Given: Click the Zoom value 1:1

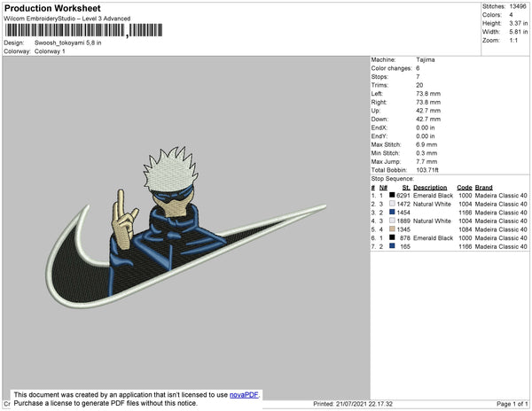Looking at the screenshot, I should [x=513, y=41].
